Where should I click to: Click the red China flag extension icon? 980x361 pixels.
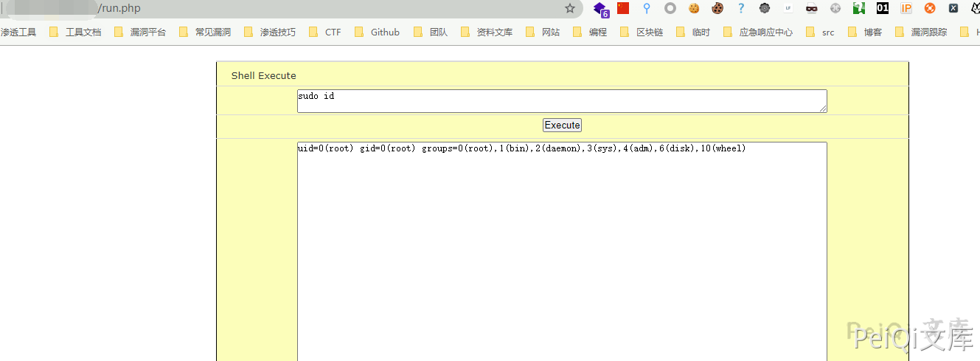click(623, 8)
